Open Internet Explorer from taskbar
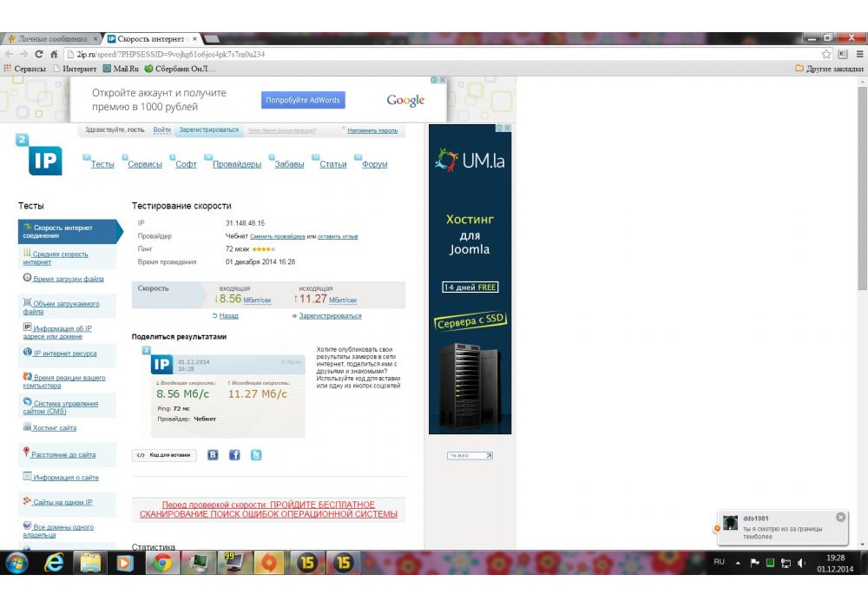The height and width of the screenshot is (608, 868). (x=54, y=563)
